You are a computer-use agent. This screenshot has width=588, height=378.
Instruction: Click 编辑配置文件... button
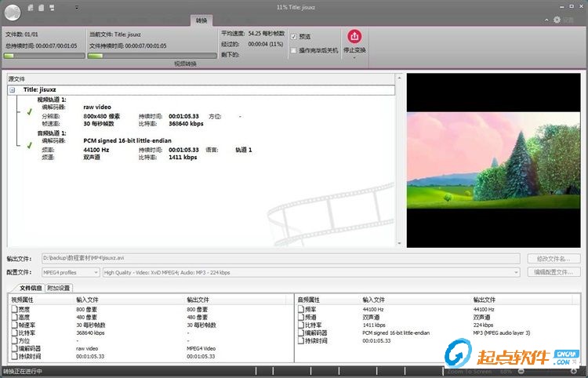[x=554, y=272]
